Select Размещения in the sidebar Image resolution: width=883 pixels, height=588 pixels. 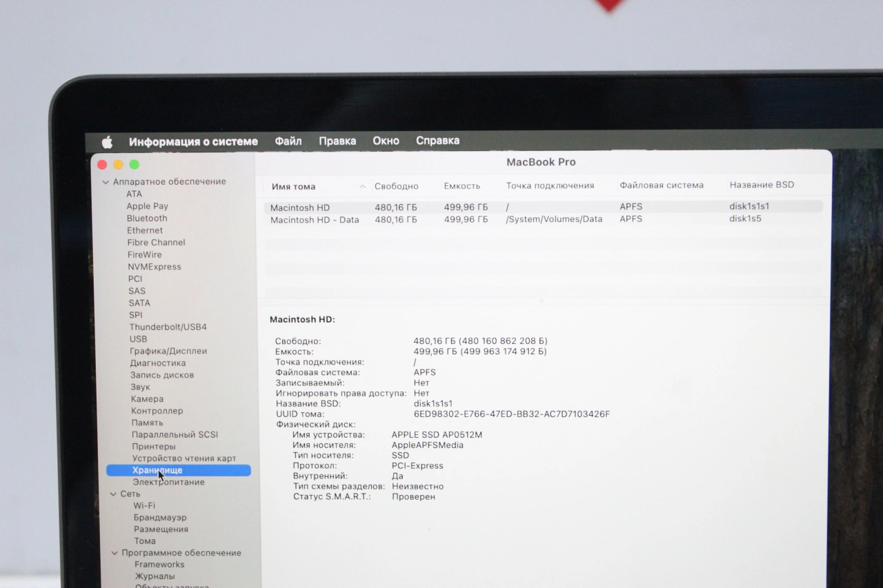[161, 529]
